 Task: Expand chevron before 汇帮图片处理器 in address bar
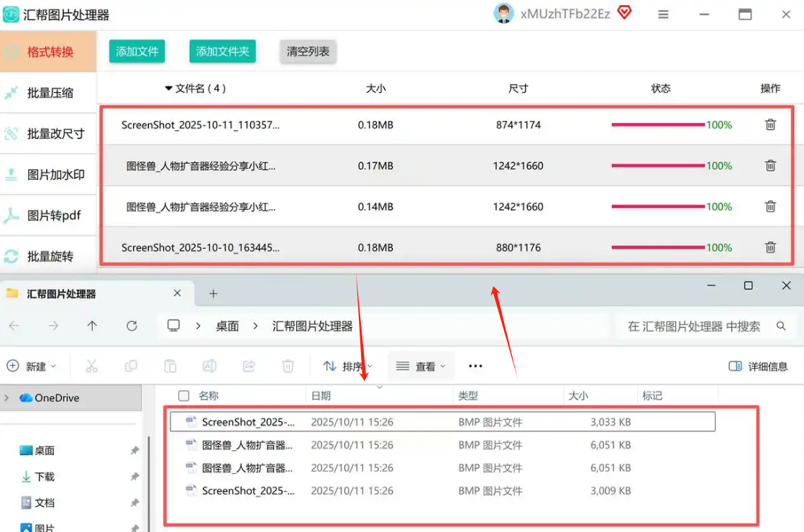[255, 326]
